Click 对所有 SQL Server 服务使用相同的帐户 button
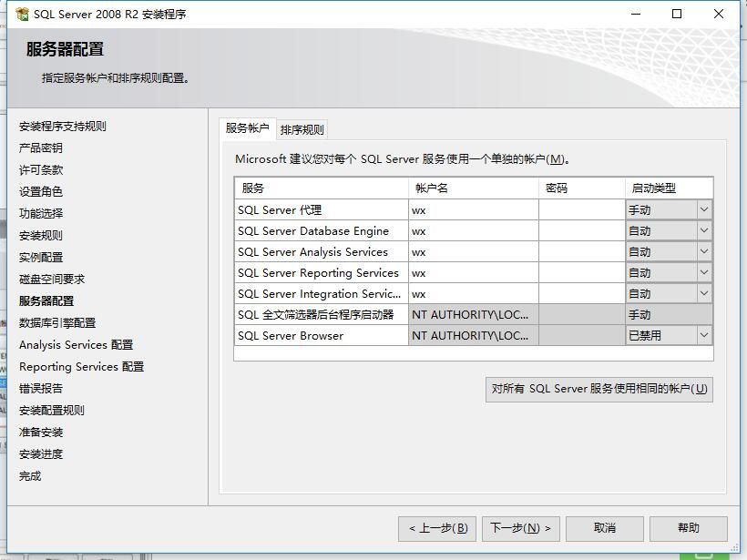This screenshot has height=560, width=747. point(599,389)
